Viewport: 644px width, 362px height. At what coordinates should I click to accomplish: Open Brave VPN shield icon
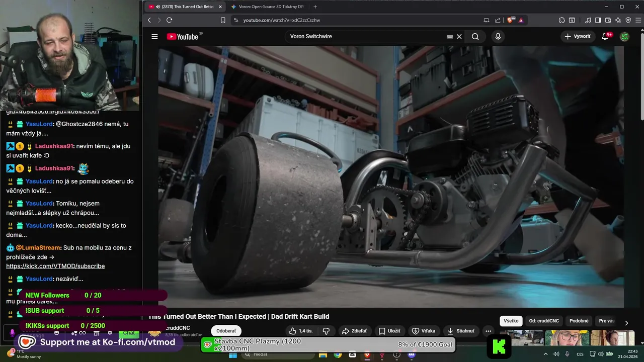coord(628,20)
